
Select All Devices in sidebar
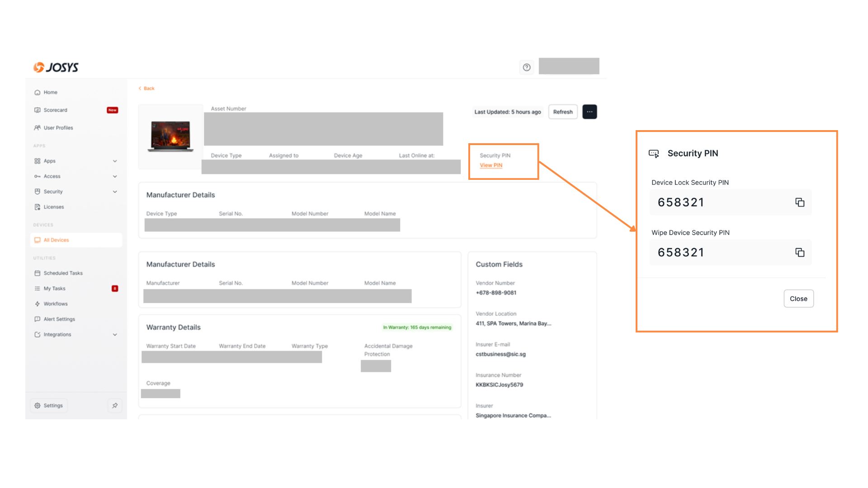coord(56,240)
